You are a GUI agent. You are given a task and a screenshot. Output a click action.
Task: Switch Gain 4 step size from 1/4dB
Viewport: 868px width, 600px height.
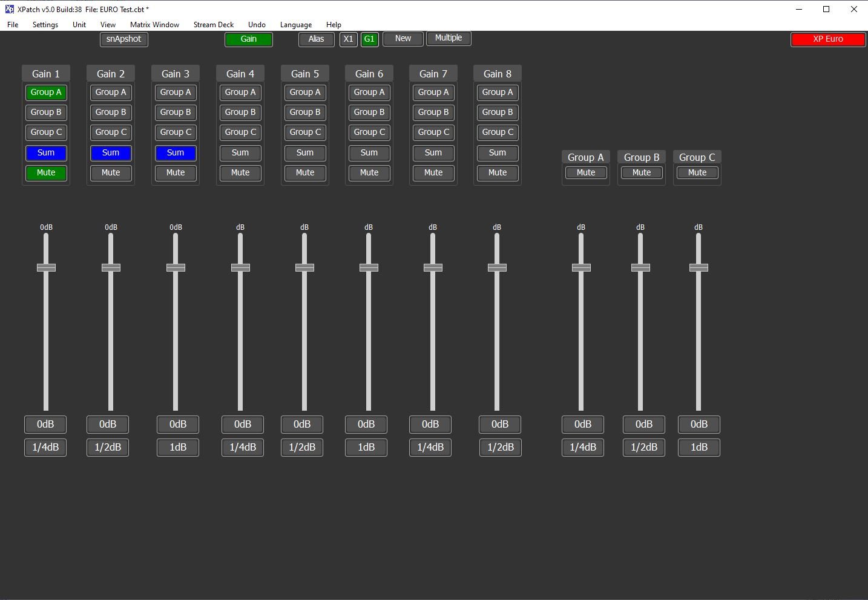tap(242, 448)
